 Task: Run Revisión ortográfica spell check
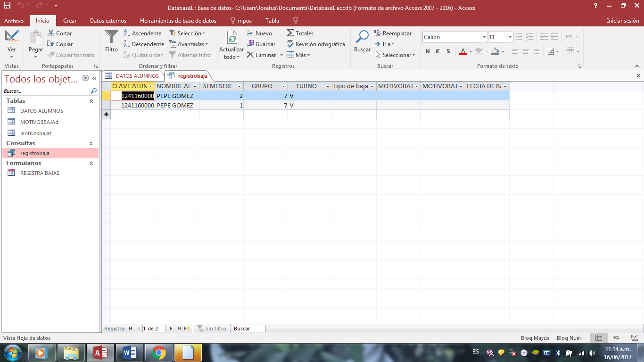pyautogui.click(x=316, y=44)
